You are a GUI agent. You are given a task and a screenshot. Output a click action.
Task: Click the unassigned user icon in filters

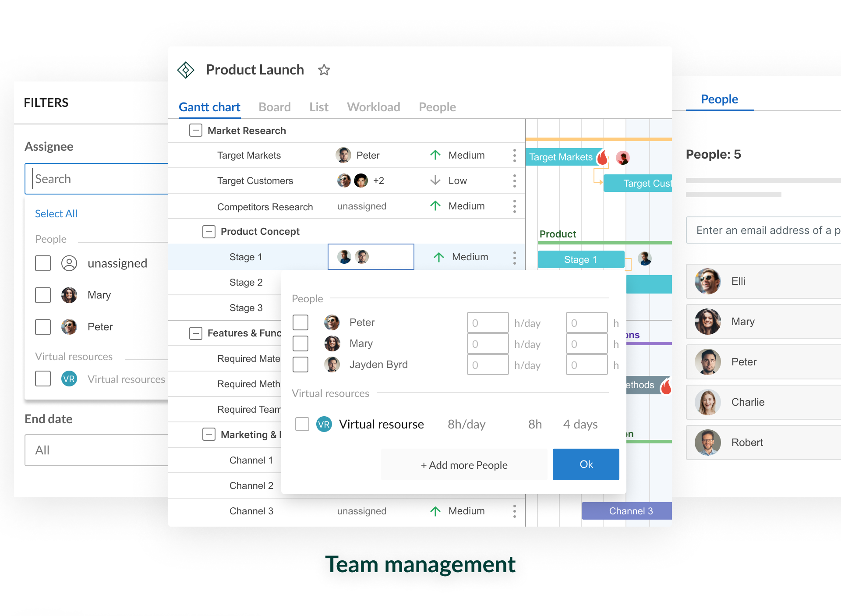(x=69, y=263)
